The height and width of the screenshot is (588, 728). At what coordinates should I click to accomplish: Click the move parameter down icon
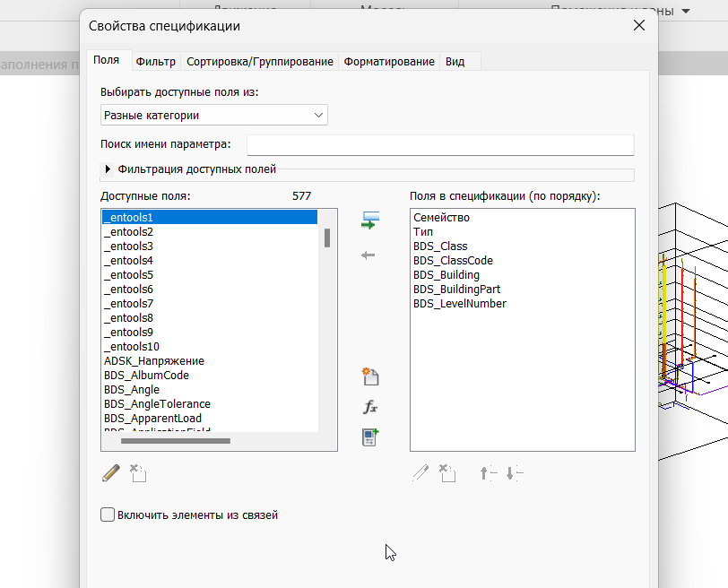pyautogui.click(x=514, y=473)
